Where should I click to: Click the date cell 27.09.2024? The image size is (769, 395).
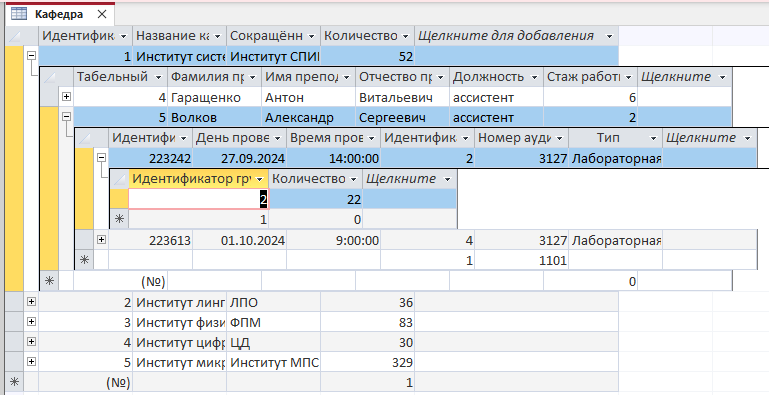[239, 158]
